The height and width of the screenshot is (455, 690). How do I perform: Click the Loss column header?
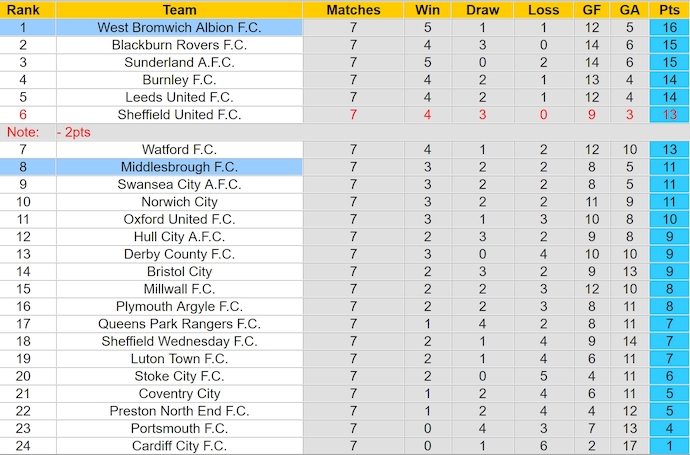pyautogui.click(x=543, y=10)
